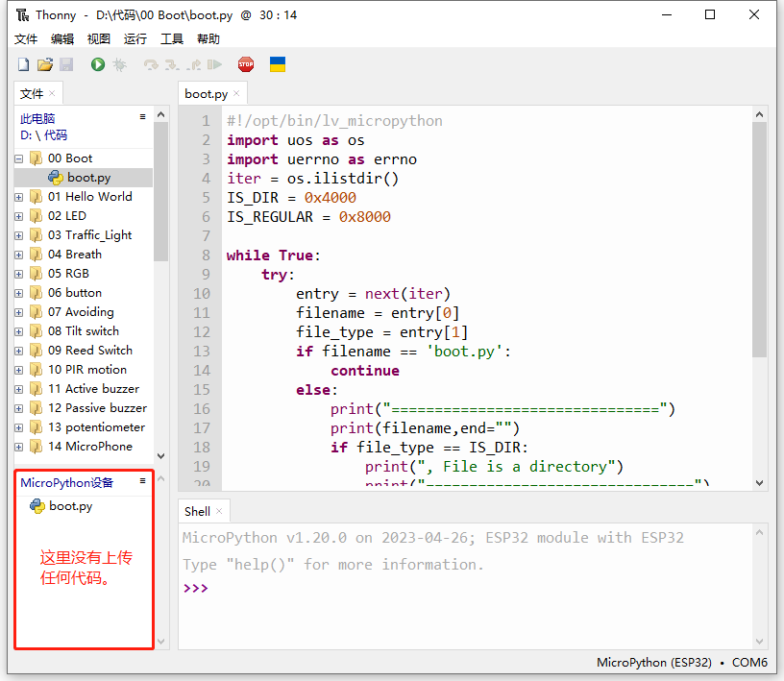The height and width of the screenshot is (681, 784).
Task: Click the Step out debug icon
Action: coord(193,64)
